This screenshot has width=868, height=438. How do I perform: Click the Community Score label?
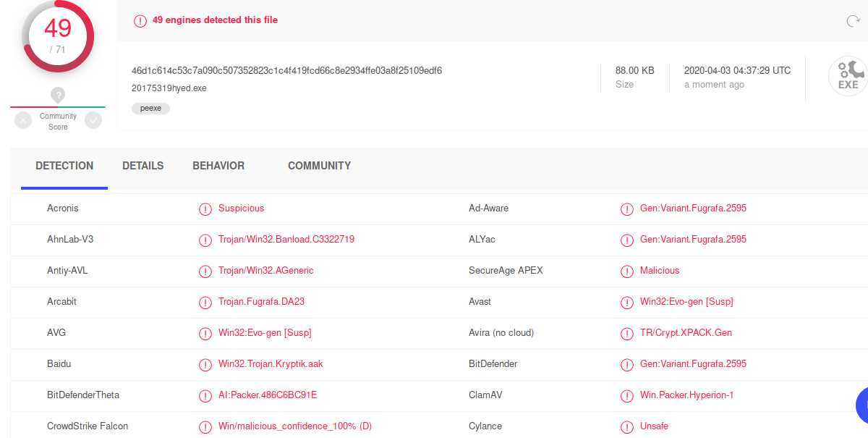point(58,122)
